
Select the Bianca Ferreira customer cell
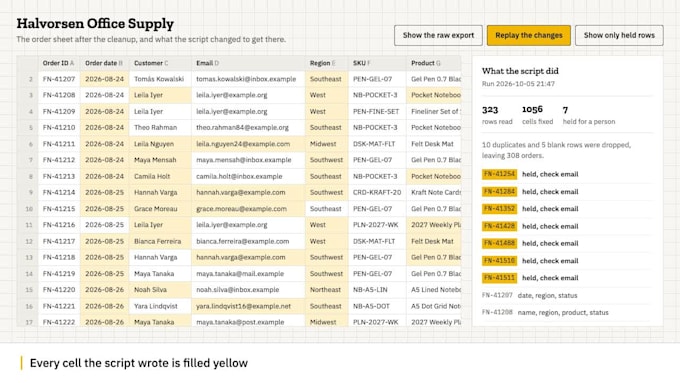pos(160,241)
